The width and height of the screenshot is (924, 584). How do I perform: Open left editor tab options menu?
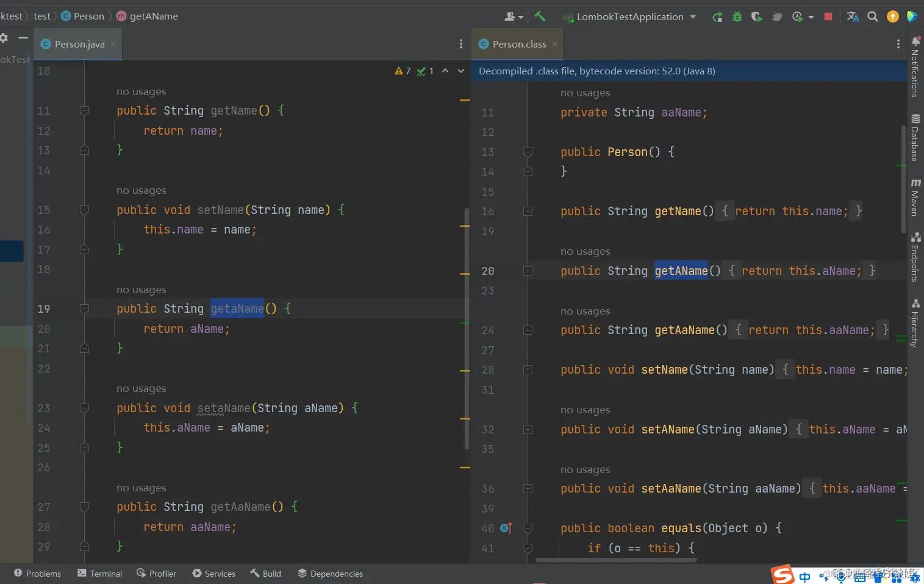pos(461,44)
